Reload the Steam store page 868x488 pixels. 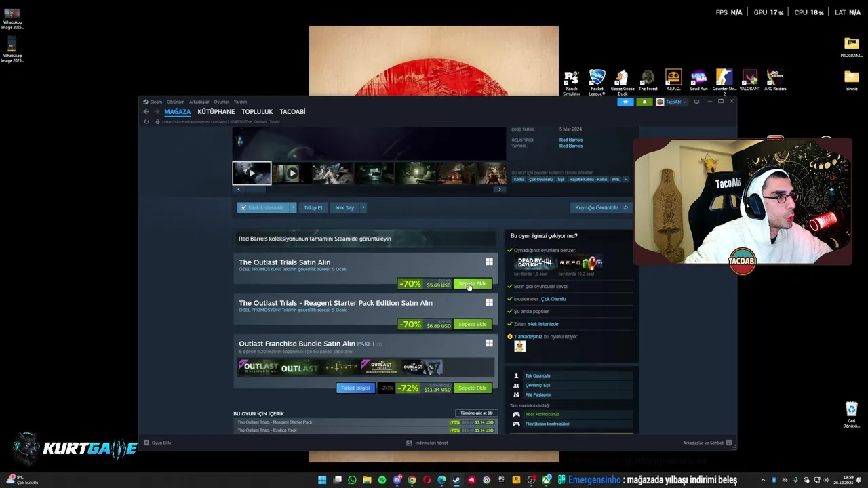[146, 122]
